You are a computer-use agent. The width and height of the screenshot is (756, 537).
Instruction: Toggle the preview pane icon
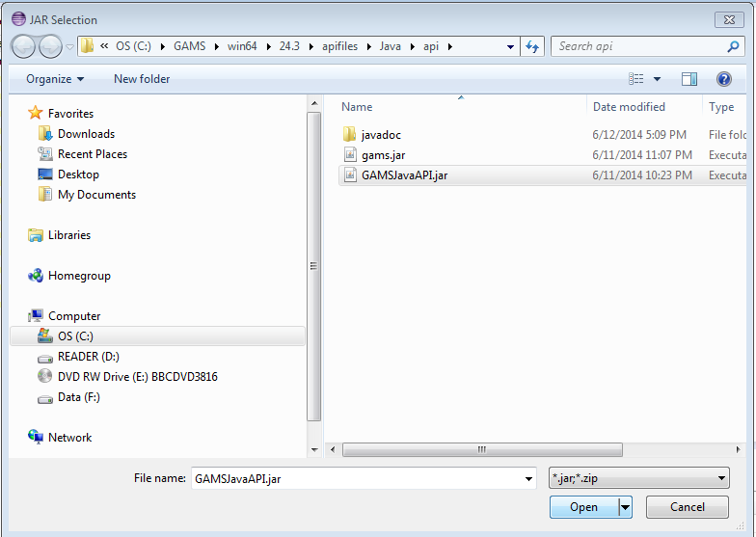tap(688, 79)
